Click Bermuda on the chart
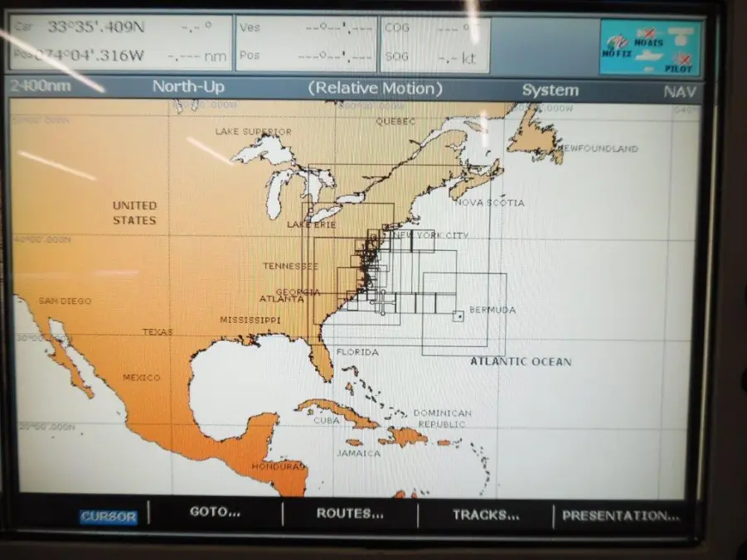747x560 pixels. 492,311
